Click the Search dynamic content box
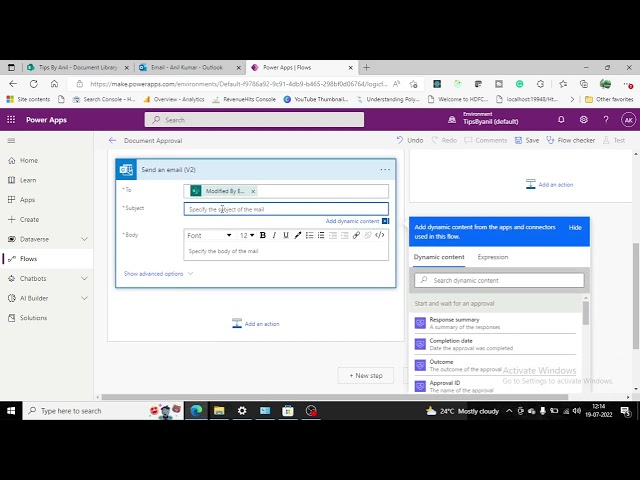 click(499, 280)
